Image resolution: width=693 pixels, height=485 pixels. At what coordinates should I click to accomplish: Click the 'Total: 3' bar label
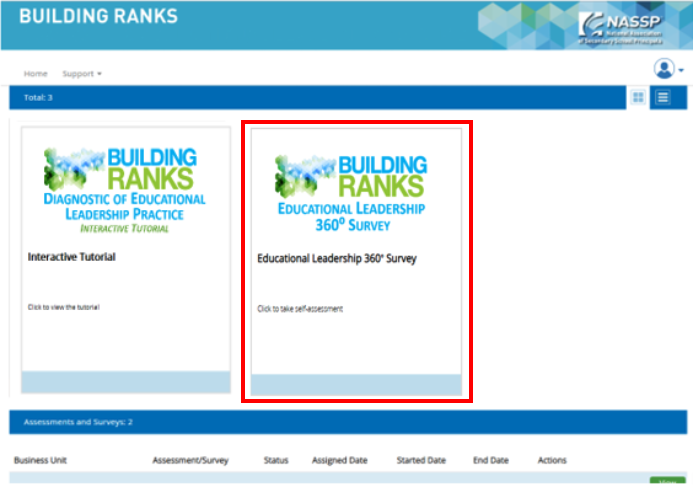click(x=38, y=98)
